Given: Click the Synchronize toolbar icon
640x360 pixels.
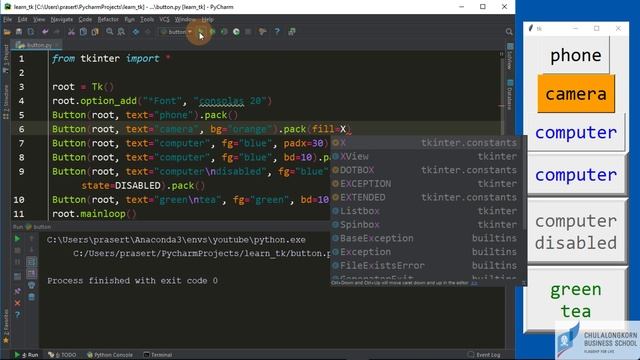Looking at the screenshot, I should (31, 32).
